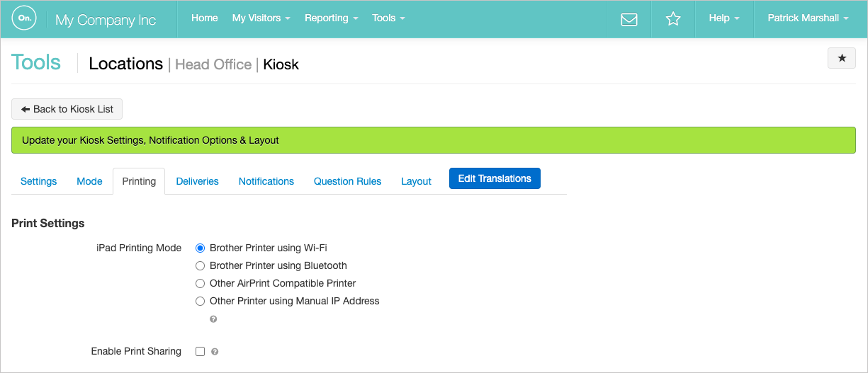This screenshot has height=373, width=868.
Task: Open the Reporting dropdown menu
Action: coord(331,18)
